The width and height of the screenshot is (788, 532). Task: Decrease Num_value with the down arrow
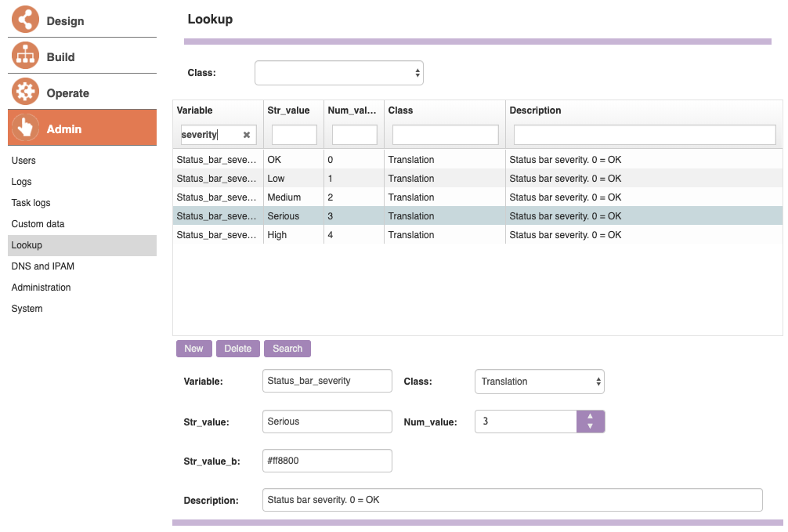coord(590,426)
